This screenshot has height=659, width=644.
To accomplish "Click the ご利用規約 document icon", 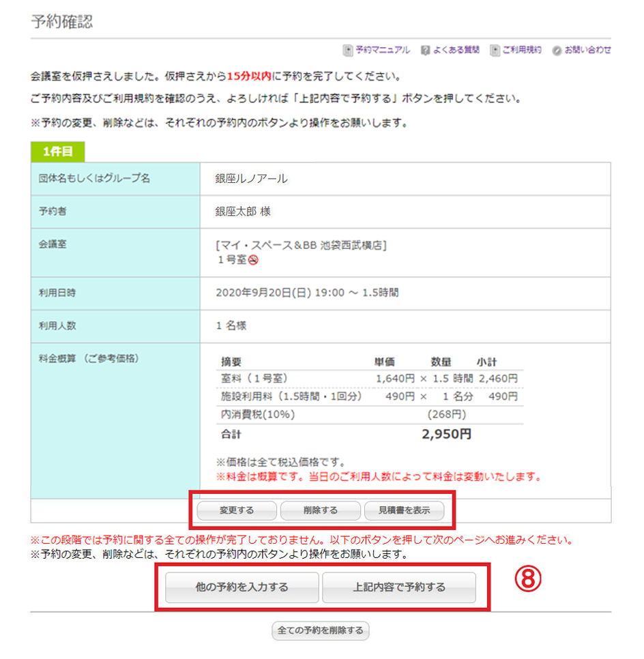I will click(x=495, y=50).
